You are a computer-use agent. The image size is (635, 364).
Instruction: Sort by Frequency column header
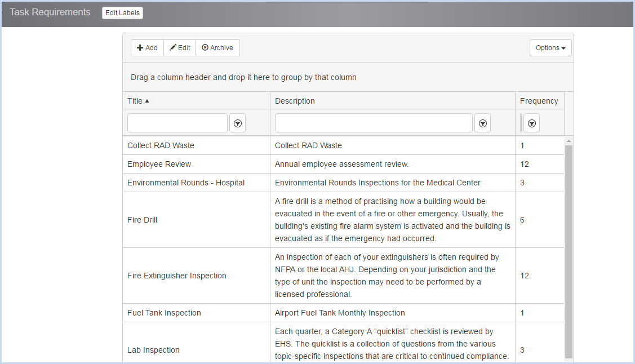(x=539, y=101)
